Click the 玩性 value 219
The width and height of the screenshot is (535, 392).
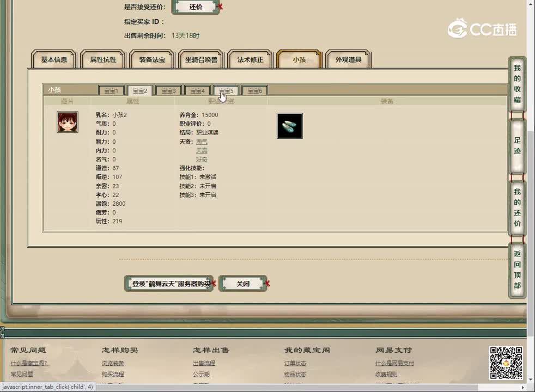(117, 221)
